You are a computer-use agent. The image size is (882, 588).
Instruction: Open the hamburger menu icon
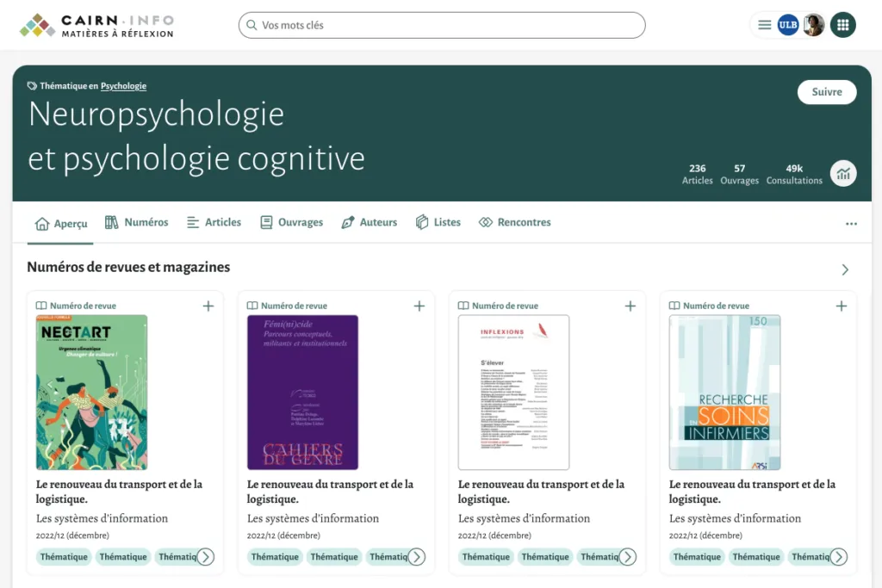(x=764, y=25)
